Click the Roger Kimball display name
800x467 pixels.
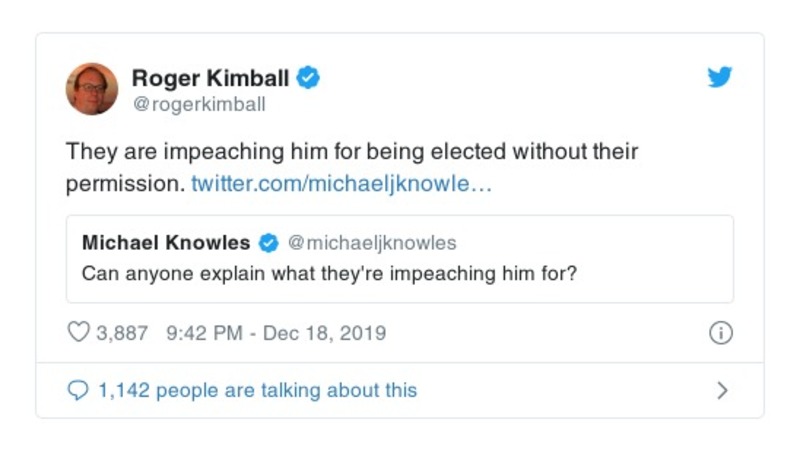pyautogui.click(x=210, y=78)
